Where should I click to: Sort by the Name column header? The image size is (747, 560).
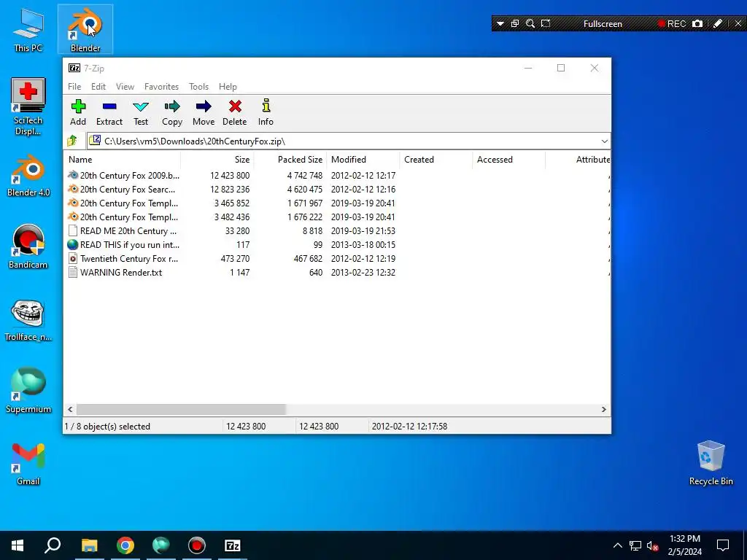122,160
